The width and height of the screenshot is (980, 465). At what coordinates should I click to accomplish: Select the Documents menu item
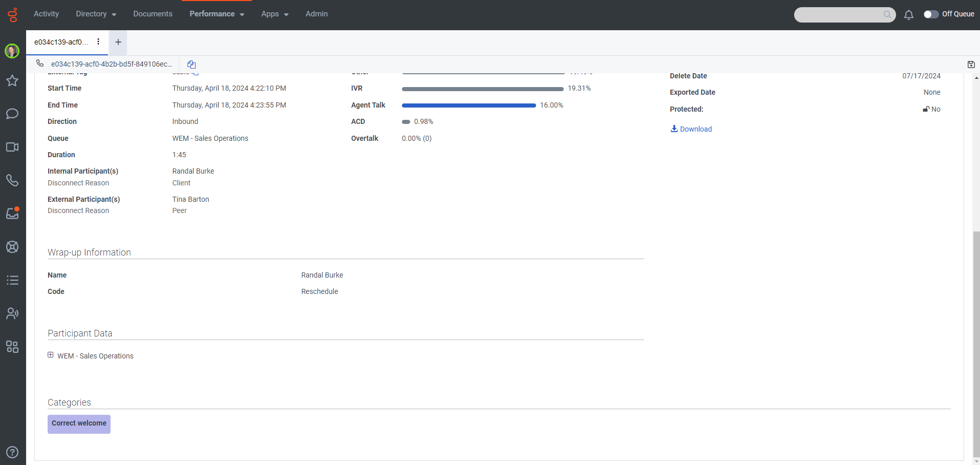153,14
